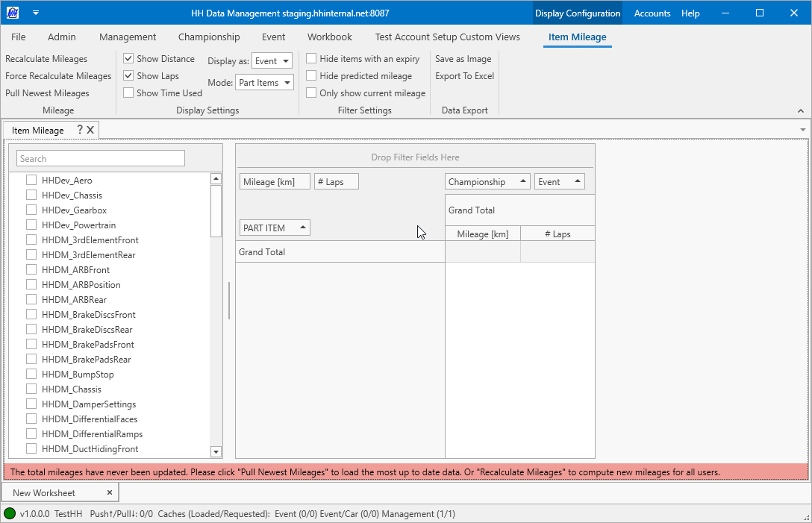Viewport: 812px width, 523px height.
Task: Toggle the Show Laps checkbox
Action: click(x=128, y=75)
